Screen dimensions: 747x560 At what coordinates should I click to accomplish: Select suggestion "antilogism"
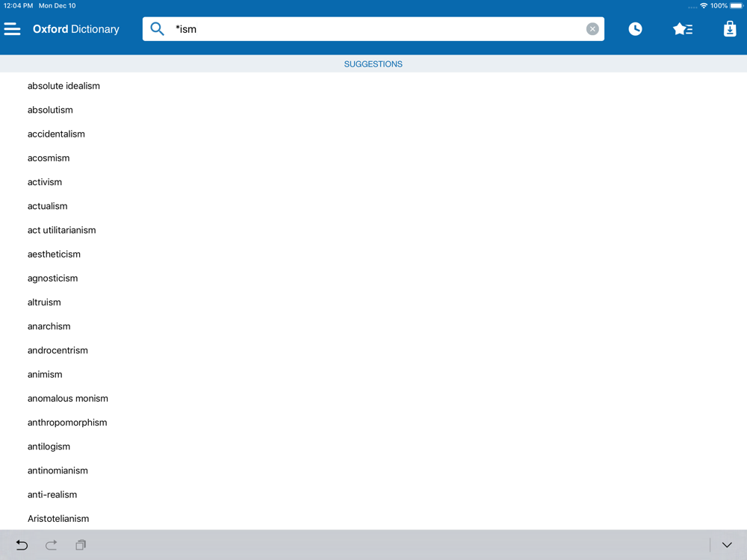click(x=373, y=447)
